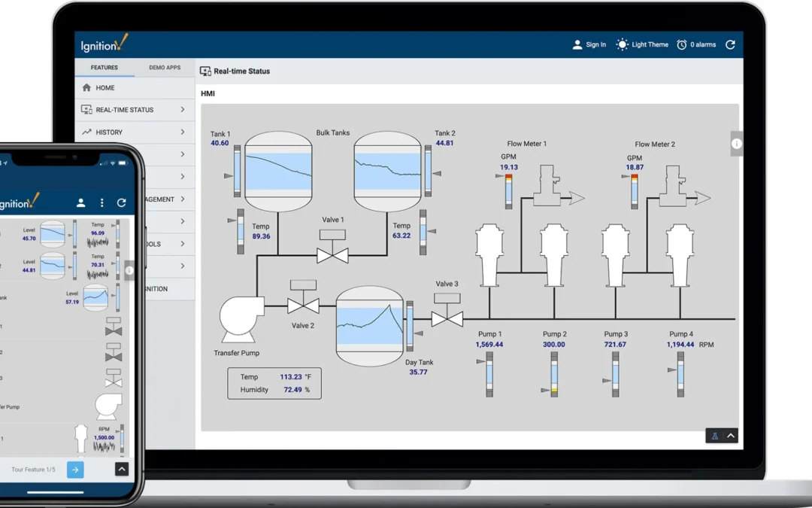Select the Features tab
This screenshot has width=812, height=508.
[104, 68]
